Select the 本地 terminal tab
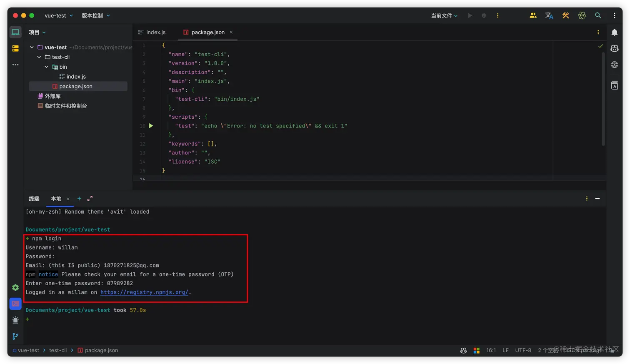Image resolution: width=630 pixels, height=364 pixels. click(x=56, y=199)
